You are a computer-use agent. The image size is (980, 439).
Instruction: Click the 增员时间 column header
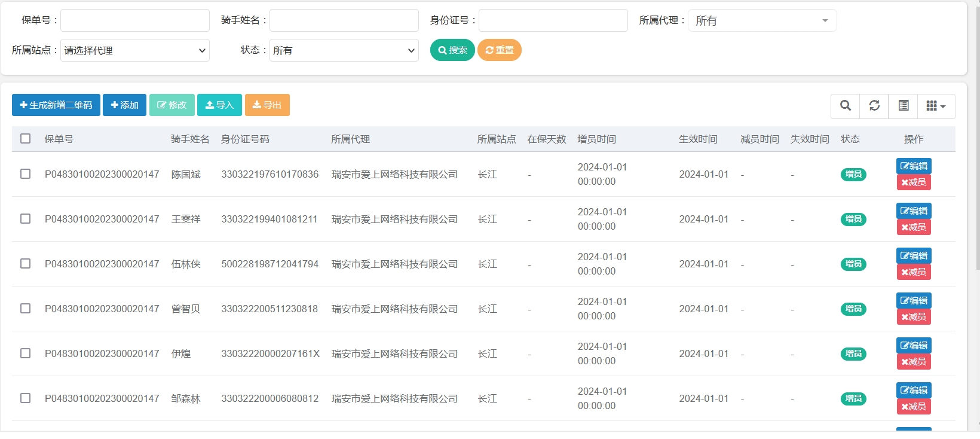[597, 139]
